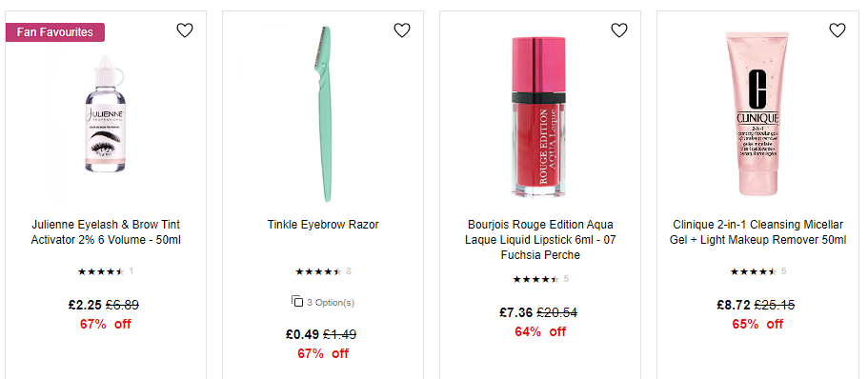Viewport: 868px width, 379px height.
Task: View star rating of Bourjois lipstick
Action: (540, 279)
